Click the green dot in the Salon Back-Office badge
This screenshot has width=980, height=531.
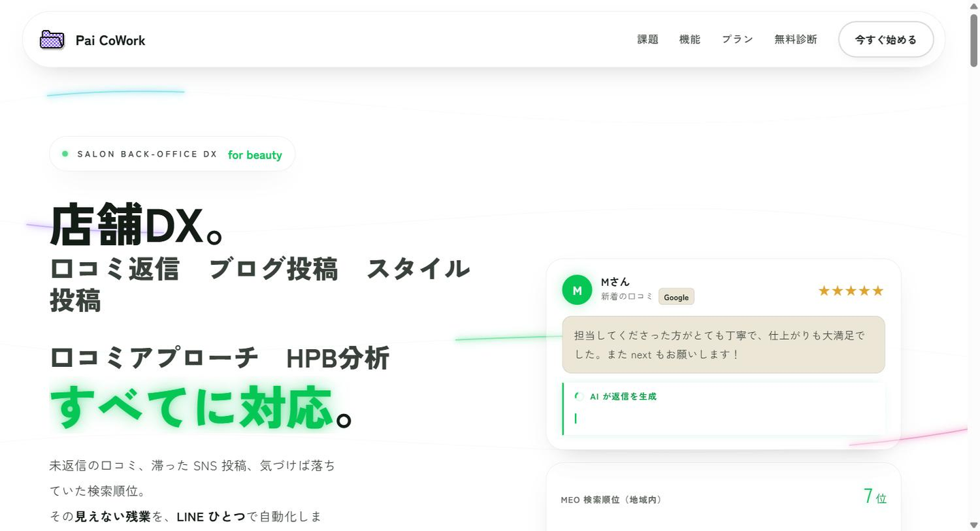(x=65, y=154)
